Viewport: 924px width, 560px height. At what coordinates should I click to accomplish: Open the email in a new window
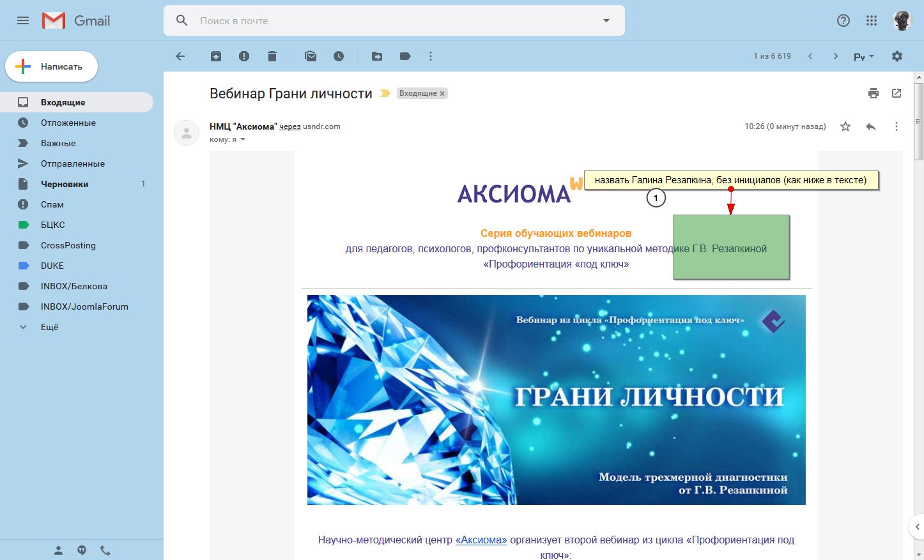(897, 93)
